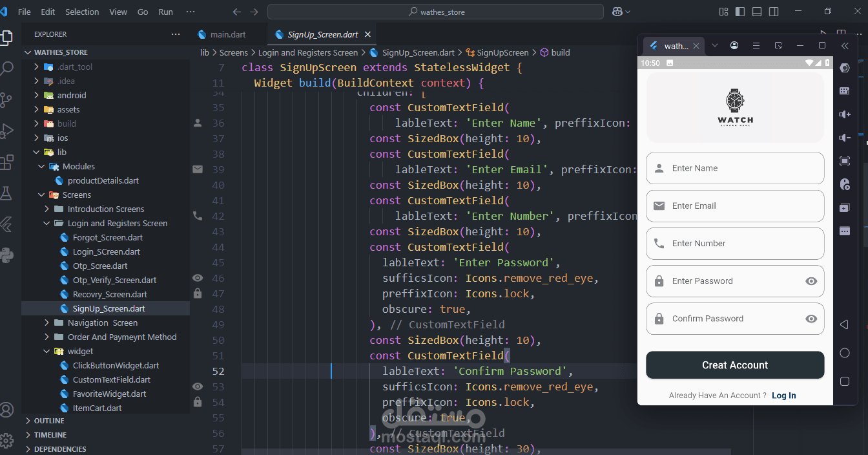The width and height of the screenshot is (868, 455).
Task: Toggle visibility eye in Enter Password field
Action: click(x=812, y=281)
